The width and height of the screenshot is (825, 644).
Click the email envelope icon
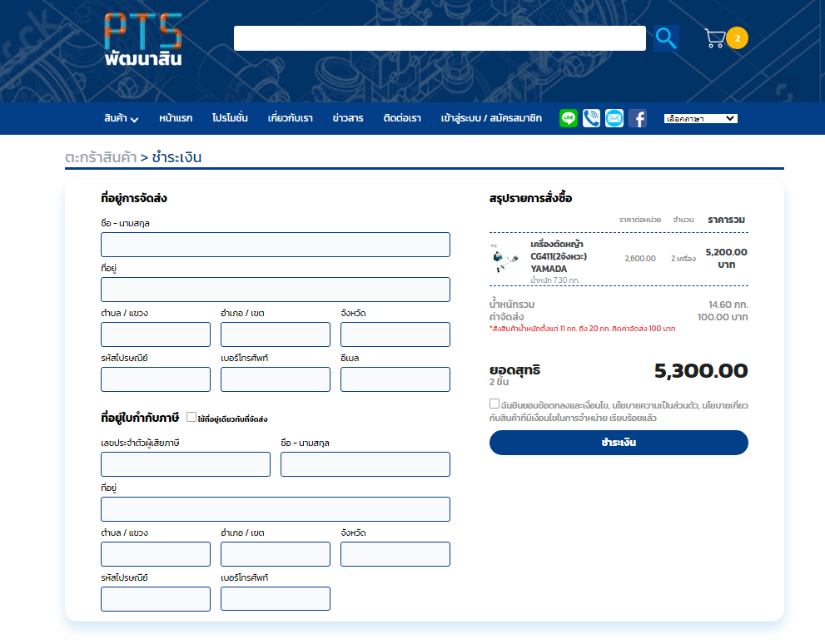(614, 118)
